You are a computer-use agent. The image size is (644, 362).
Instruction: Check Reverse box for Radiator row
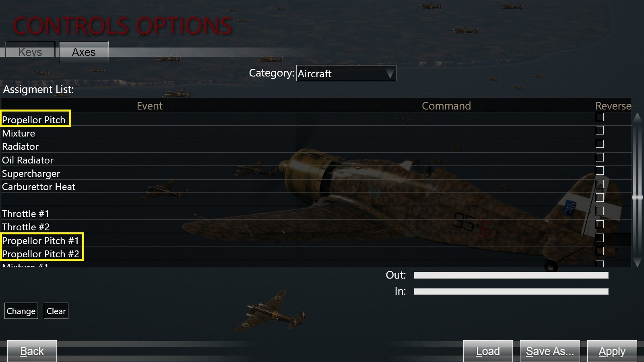600,144
